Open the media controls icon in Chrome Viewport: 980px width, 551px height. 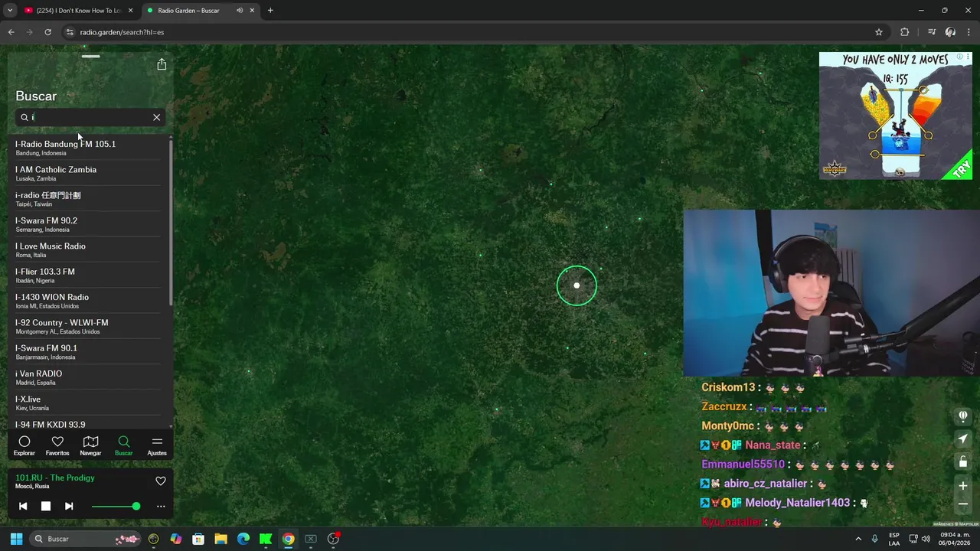932,32
